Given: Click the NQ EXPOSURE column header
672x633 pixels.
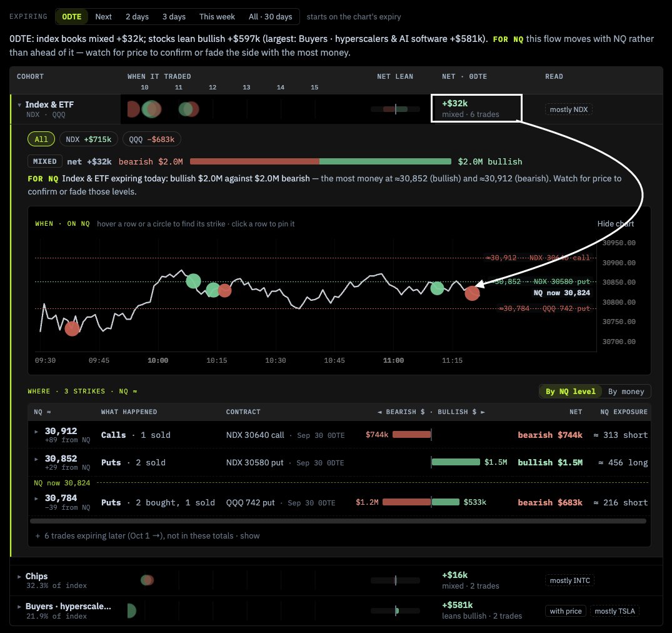Looking at the screenshot, I should coord(624,412).
